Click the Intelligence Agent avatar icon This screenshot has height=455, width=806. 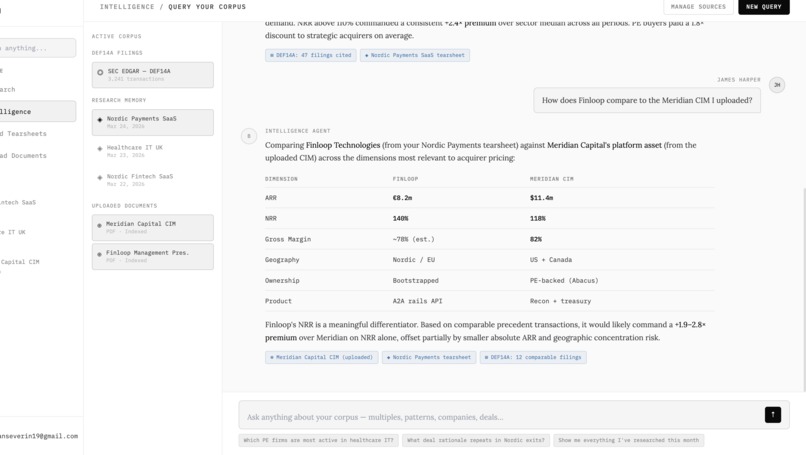click(249, 136)
